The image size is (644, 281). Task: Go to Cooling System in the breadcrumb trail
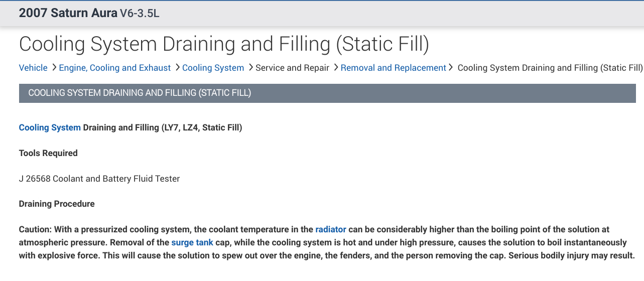coord(213,68)
